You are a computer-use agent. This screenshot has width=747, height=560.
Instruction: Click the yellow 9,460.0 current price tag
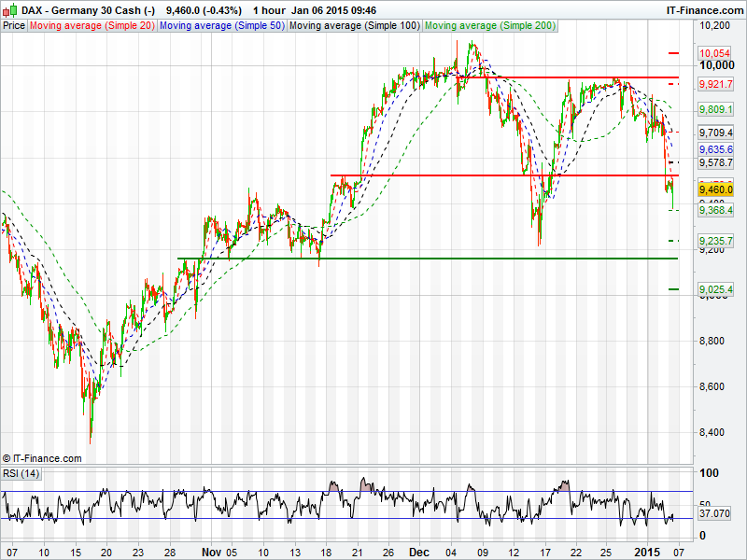[715, 189]
